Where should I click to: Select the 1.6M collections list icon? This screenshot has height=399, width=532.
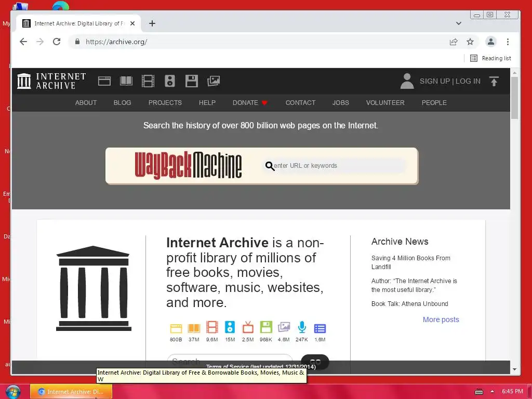(320, 328)
